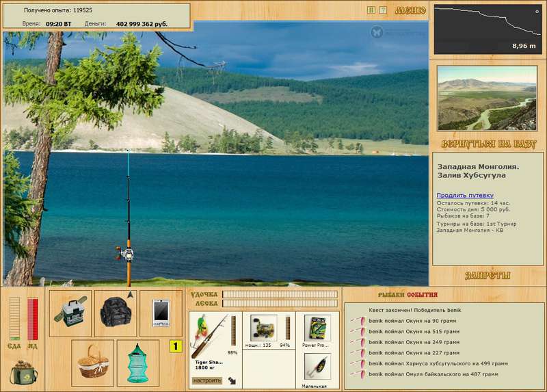Open the black backpack

coord(116,313)
